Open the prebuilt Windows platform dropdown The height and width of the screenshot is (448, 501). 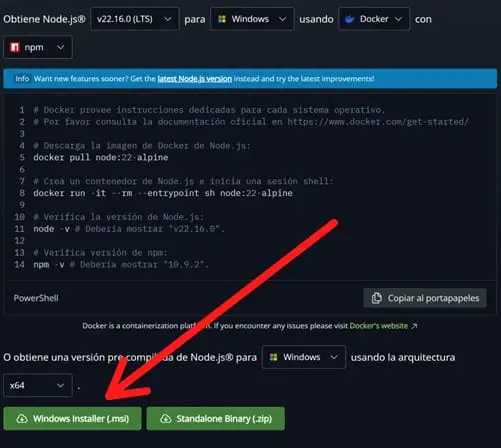[x=304, y=357]
